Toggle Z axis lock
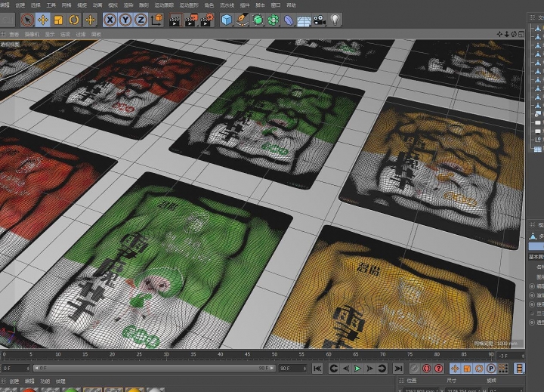 click(141, 20)
